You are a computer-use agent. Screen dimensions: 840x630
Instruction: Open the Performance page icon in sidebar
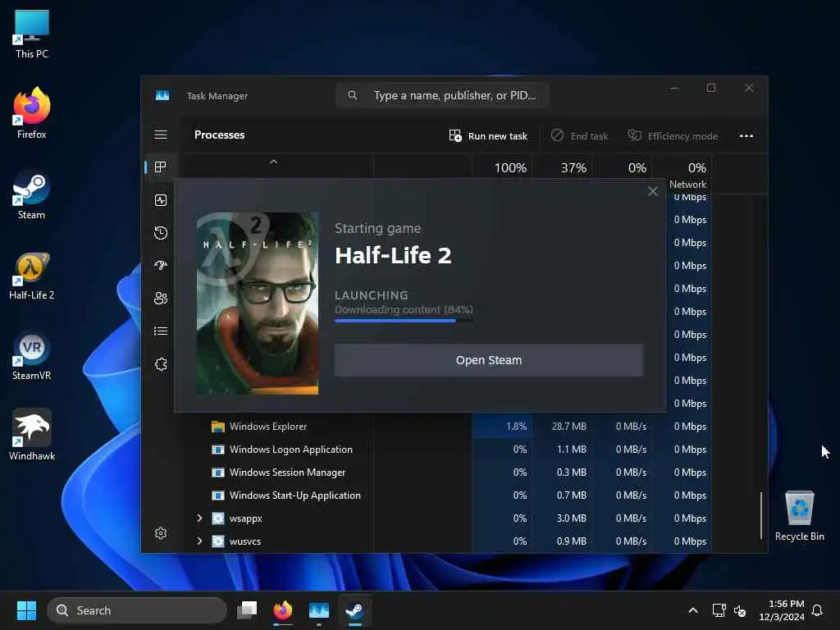(x=161, y=200)
